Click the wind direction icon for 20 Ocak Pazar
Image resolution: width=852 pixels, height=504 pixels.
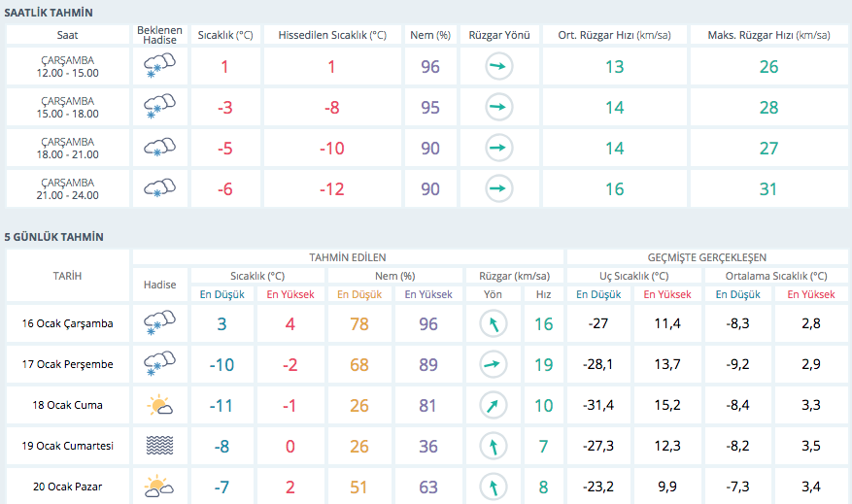pos(494,486)
